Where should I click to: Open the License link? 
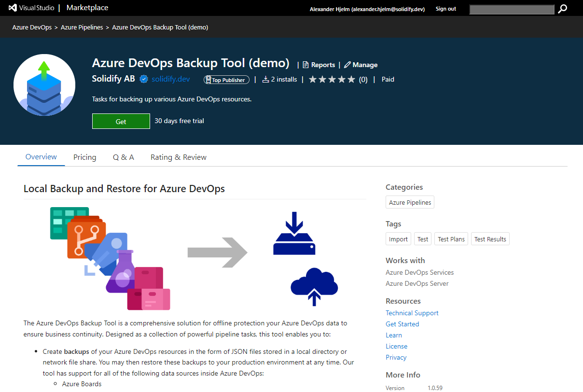click(397, 346)
